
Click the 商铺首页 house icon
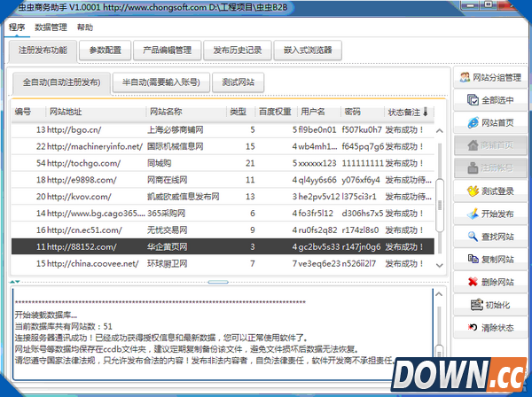(473, 145)
